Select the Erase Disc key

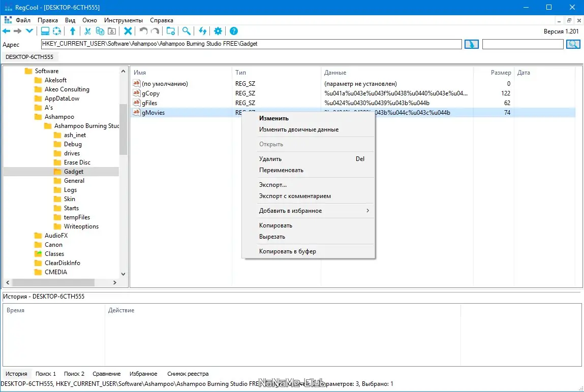tap(77, 162)
